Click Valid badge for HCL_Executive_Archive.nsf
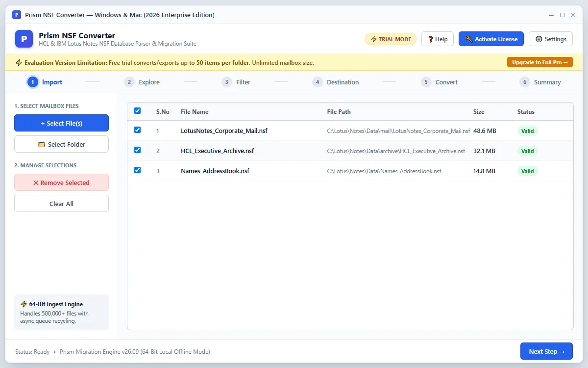 pyautogui.click(x=528, y=151)
